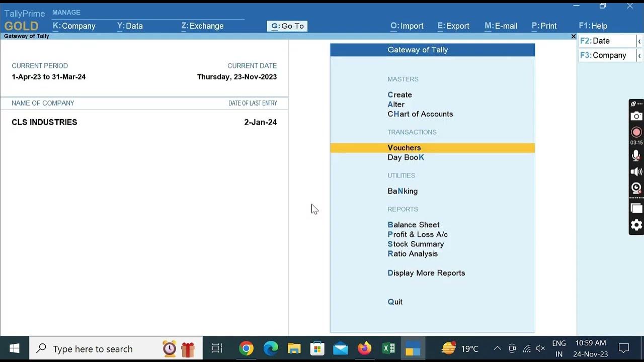Image resolution: width=644 pixels, height=362 pixels.
Task: Open the P: Print menu
Action: point(544,26)
